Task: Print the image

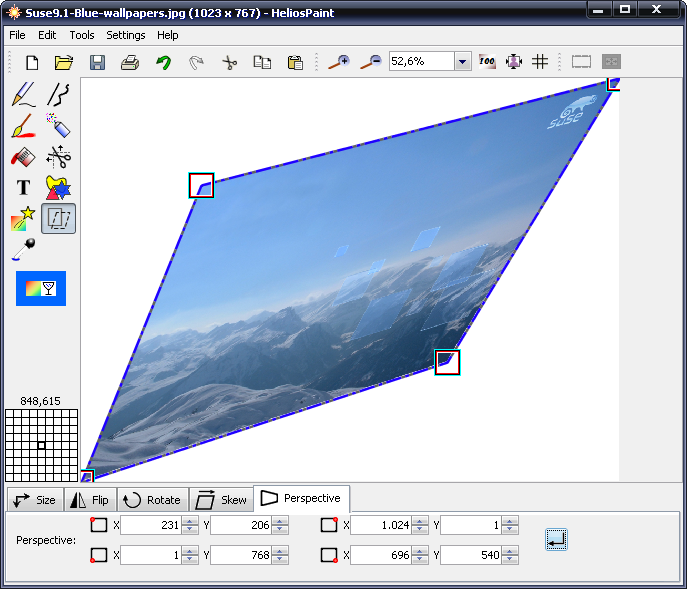Action: click(x=130, y=62)
